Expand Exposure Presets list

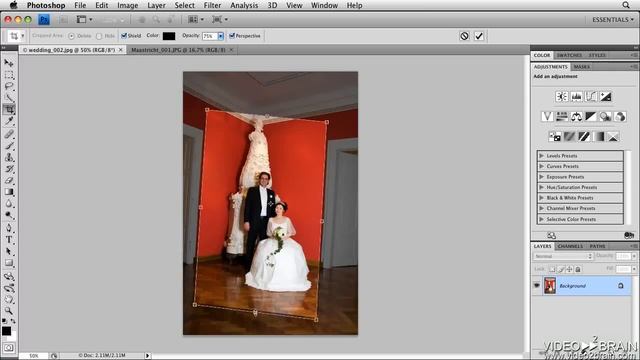(x=541, y=177)
